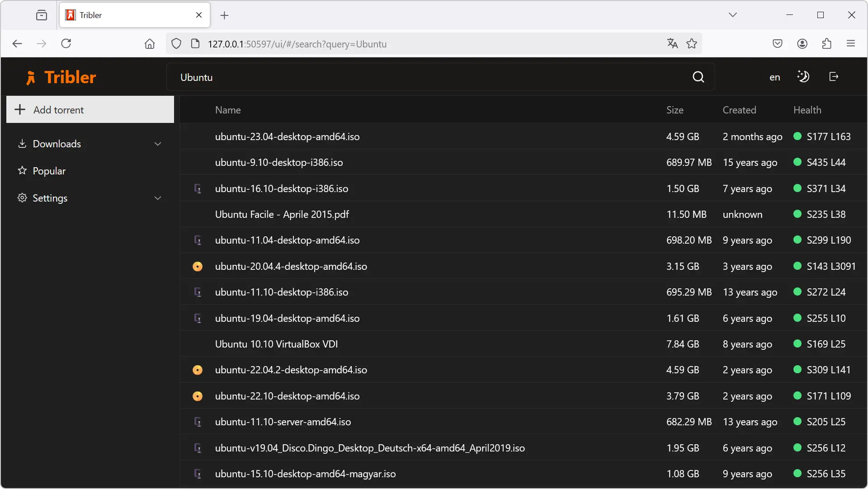Click the S143 L3091 health value
The width and height of the screenshot is (868, 489).
pos(831,266)
